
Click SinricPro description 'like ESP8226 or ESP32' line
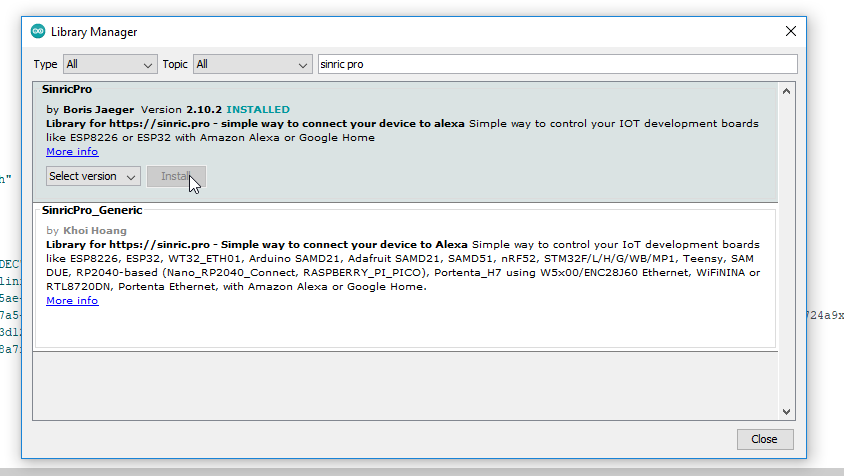coord(210,137)
